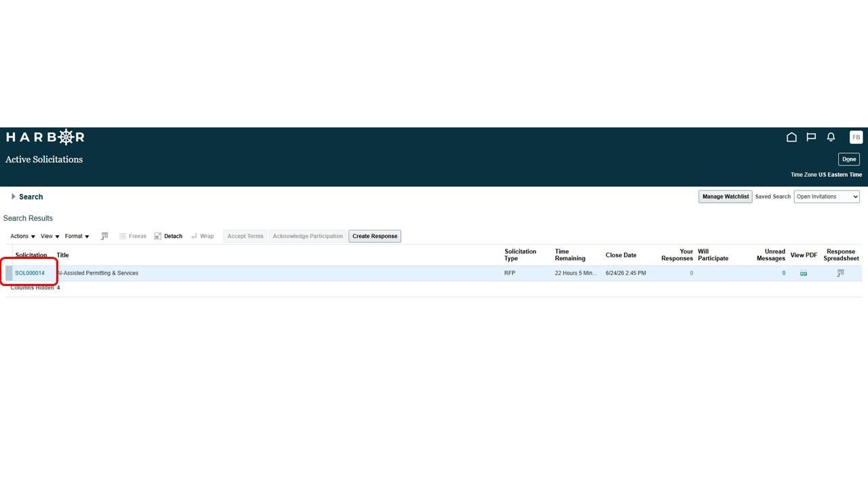The width and height of the screenshot is (868, 488).
Task: Click Accept Terms button
Action: (x=245, y=236)
